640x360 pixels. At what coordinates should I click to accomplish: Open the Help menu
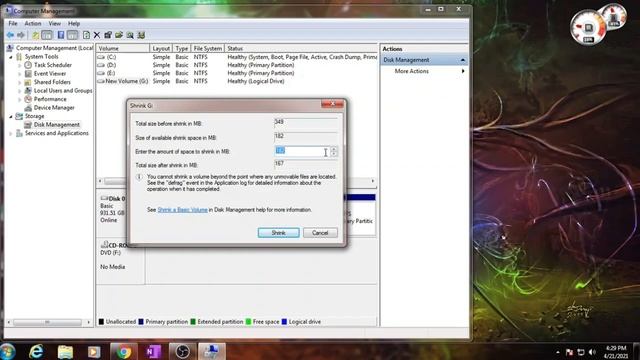(74, 24)
